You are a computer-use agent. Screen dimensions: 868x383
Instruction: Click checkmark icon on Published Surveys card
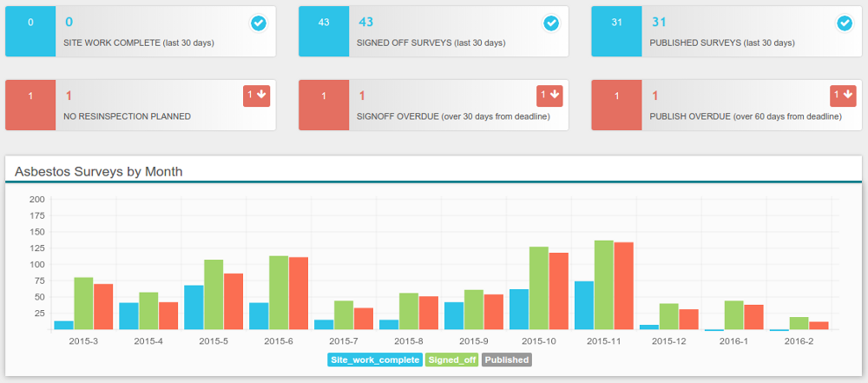click(x=845, y=23)
